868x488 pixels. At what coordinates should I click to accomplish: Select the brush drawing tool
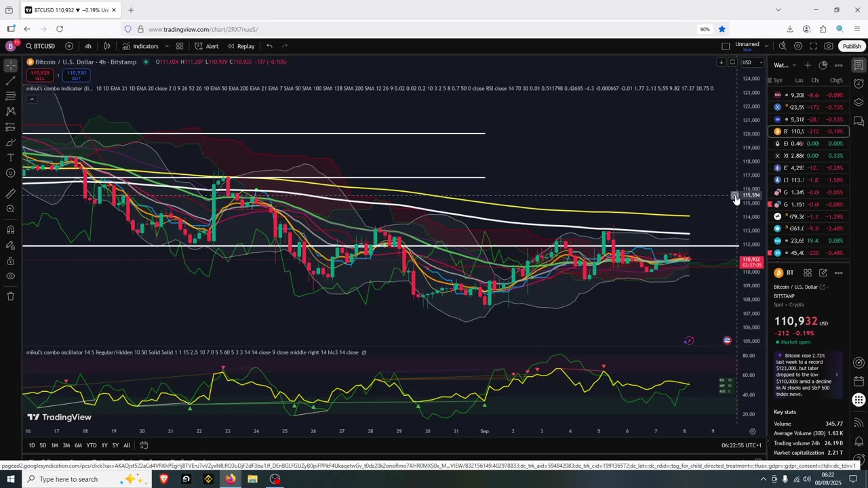coord(11,142)
